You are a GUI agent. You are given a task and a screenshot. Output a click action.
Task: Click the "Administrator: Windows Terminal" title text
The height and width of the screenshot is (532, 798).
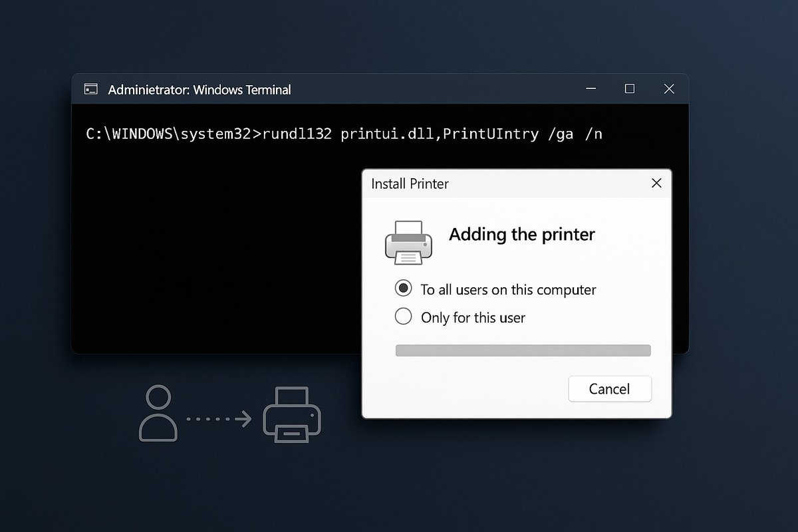199,89
